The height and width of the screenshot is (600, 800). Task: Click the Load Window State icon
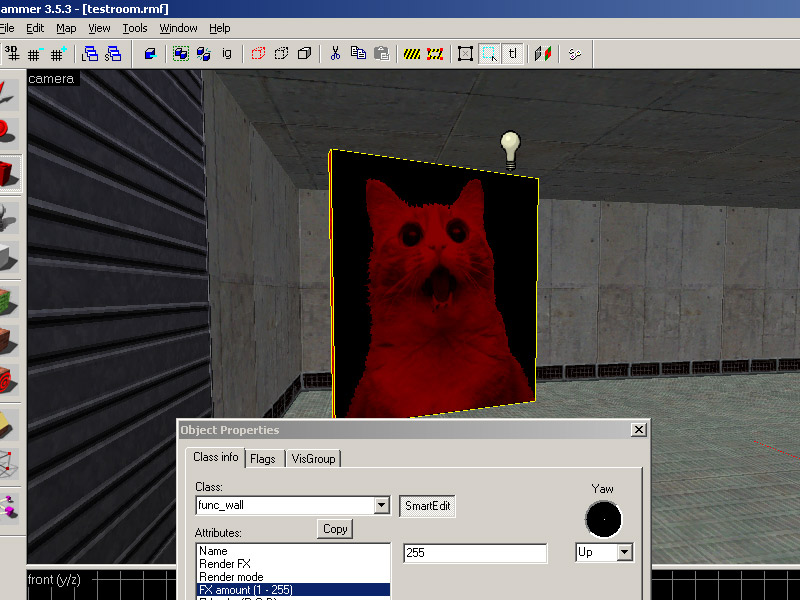pyautogui.click(x=90, y=53)
